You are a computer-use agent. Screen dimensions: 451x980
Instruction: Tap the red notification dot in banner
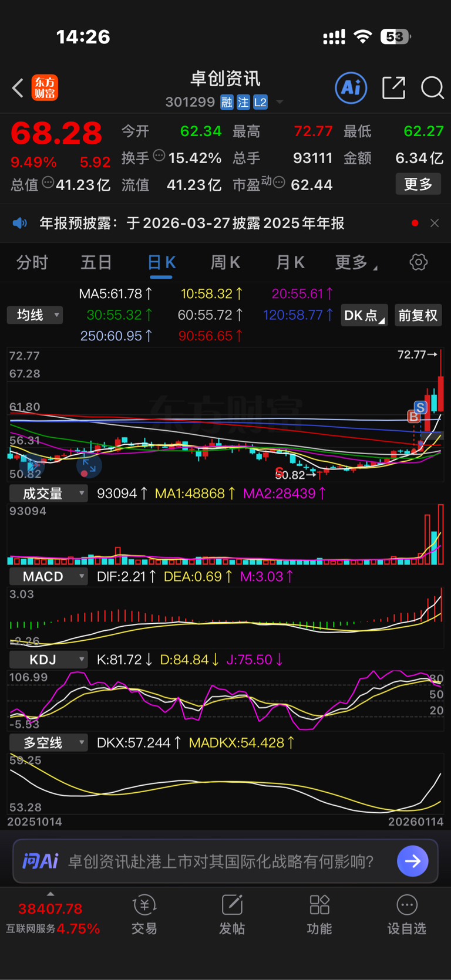415,223
